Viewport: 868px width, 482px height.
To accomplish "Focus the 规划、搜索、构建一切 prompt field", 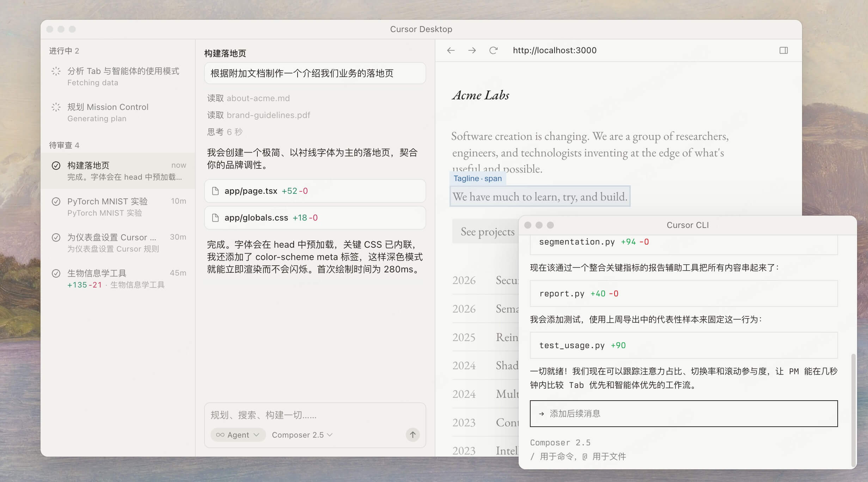I will click(x=315, y=415).
